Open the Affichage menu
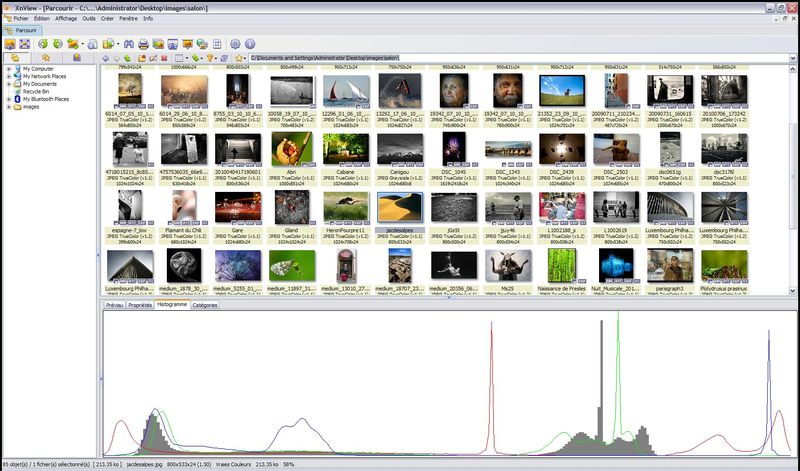800x471 pixels. tap(66, 18)
